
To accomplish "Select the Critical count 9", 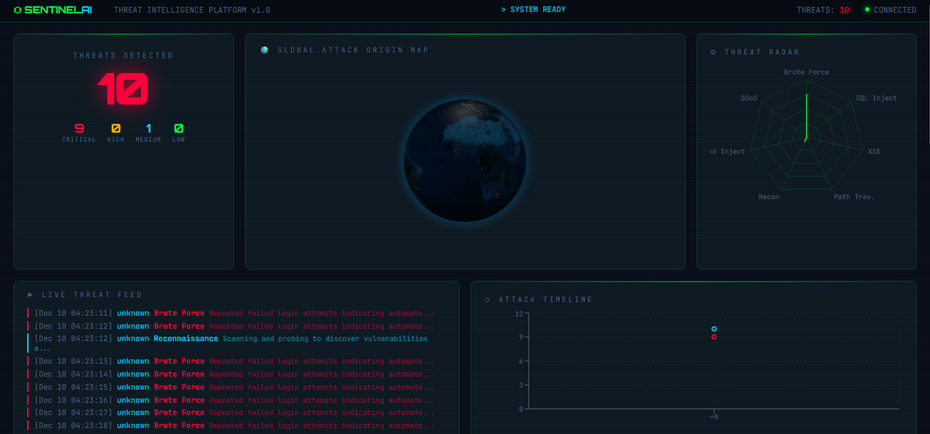I will (79, 128).
